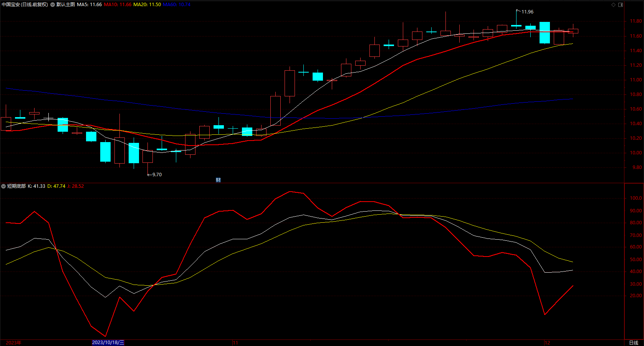Click the 11.80 price axis label
This screenshot has width=644, height=346.
click(x=636, y=22)
